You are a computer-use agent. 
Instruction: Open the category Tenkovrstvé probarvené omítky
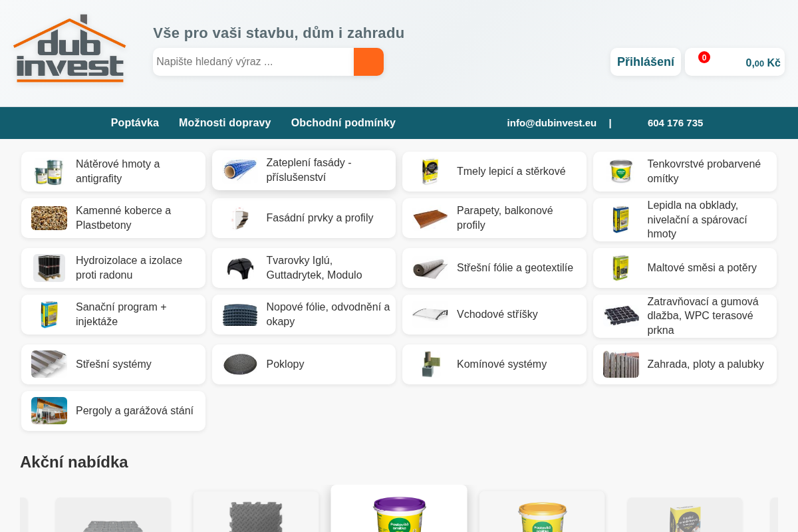tap(685, 172)
